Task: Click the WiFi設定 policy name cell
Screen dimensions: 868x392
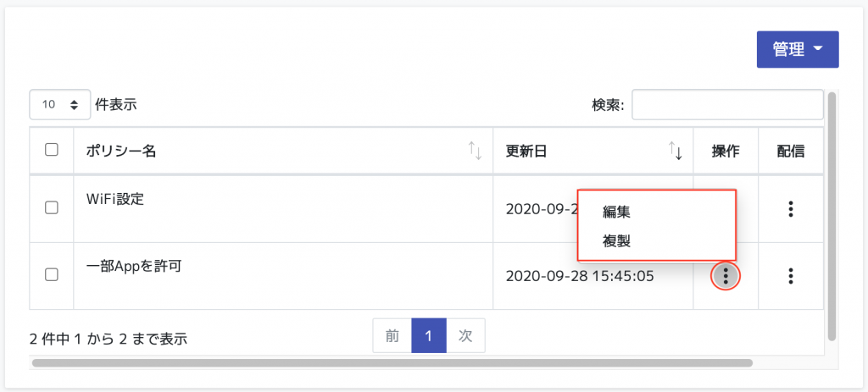Action: coord(283,209)
